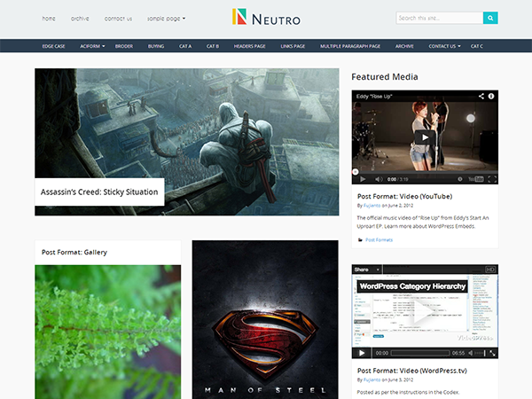Click the WordPress.tv video progress bar
The height and width of the screenshot is (399, 532).
[417, 353]
